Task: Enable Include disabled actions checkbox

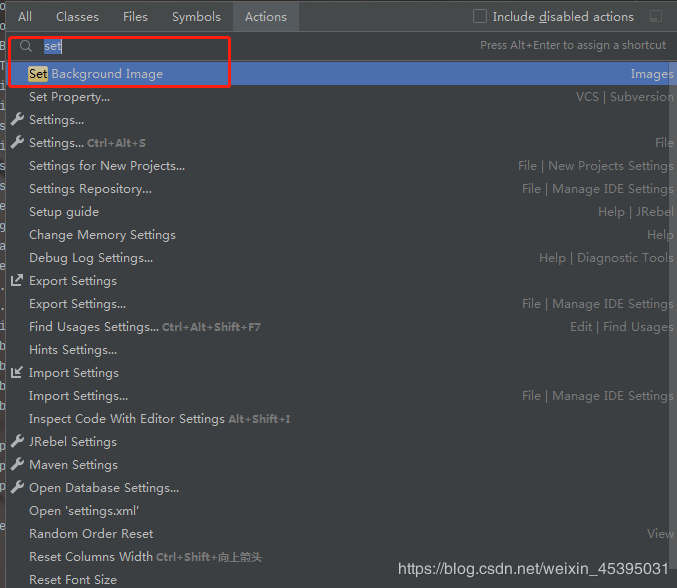Action: pyautogui.click(x=480, y=16)
